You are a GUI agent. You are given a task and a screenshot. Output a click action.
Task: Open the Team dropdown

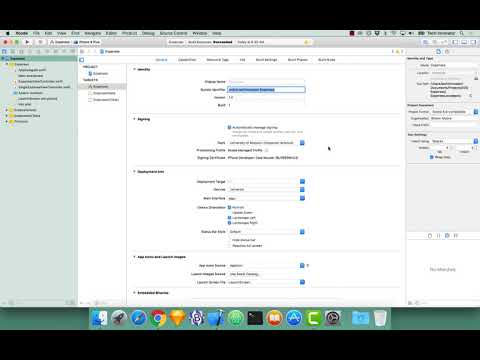coord(266,143)
